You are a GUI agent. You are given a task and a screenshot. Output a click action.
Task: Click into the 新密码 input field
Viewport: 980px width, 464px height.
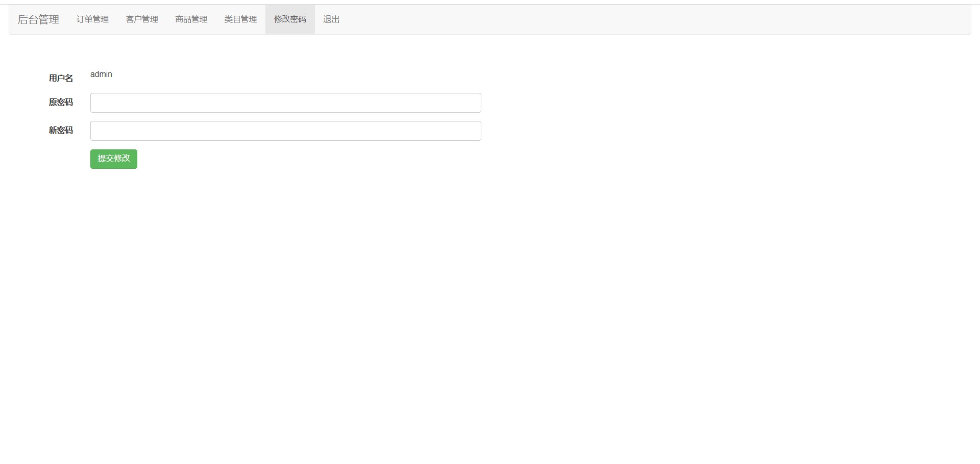pyautogui.click(x=285, y=131)
